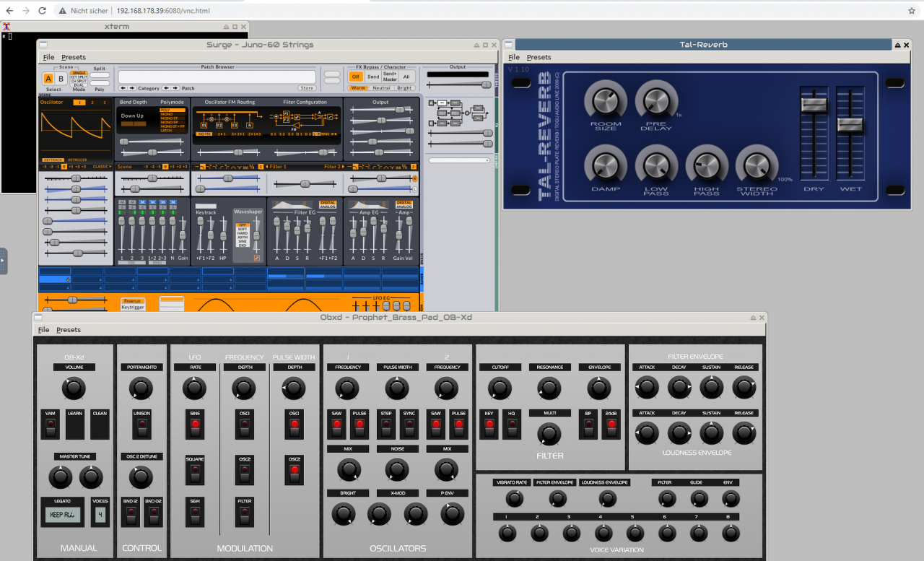The width and height of the screenshot is (924, 561).
Task: Toggle the Unison switch in Obxd
Action: [x=141, y=429]
